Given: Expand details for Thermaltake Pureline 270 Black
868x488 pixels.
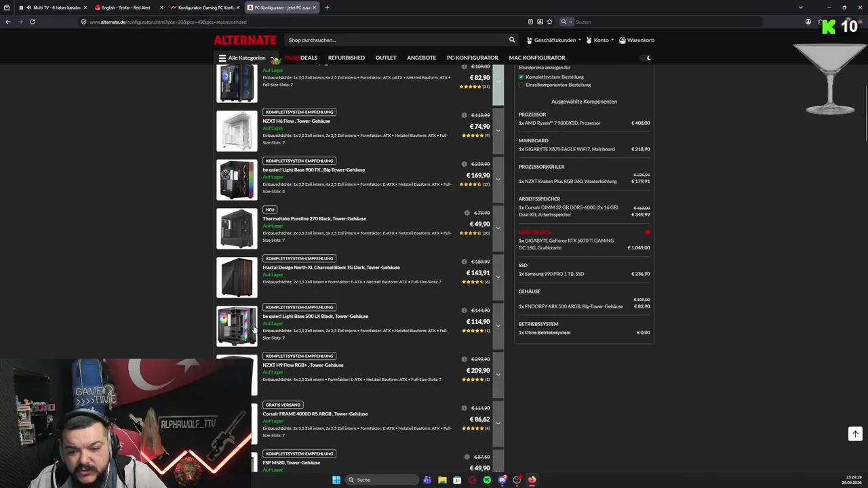Looking at the screenshot, I should (498, 228).
